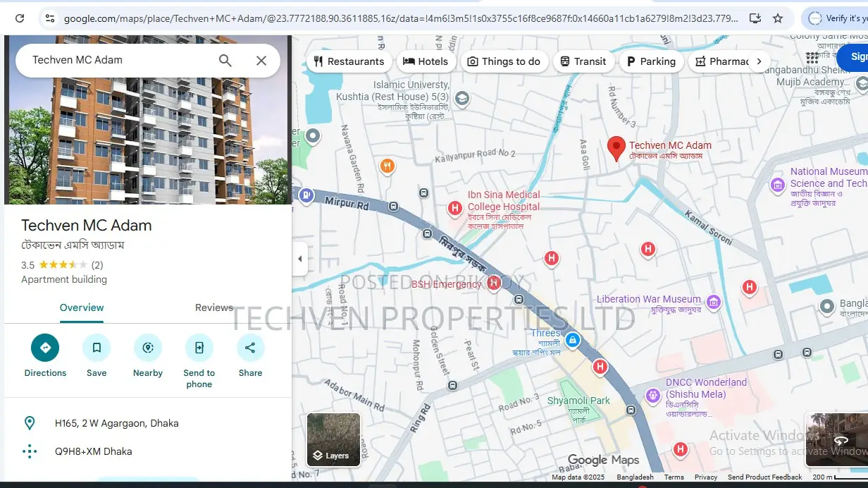Select the blue shopping mall marker
868x488 pixels.
(x=573, y=340)
